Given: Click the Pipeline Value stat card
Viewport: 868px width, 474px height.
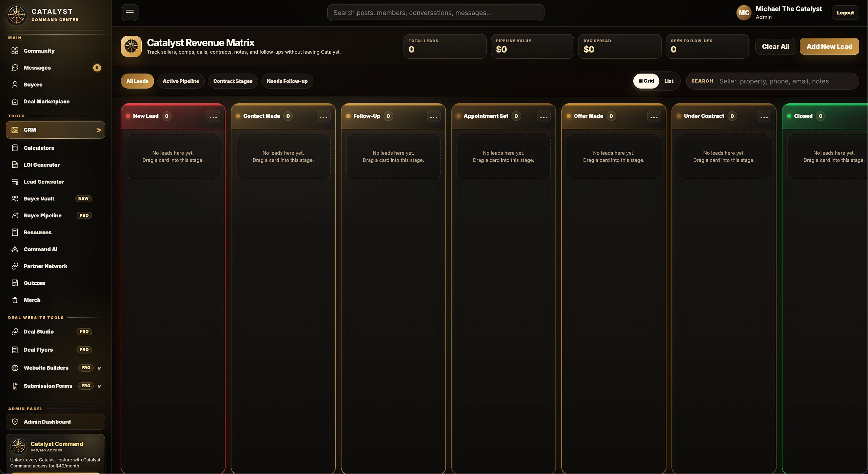Looking at the screenshot, I should click(x=532, y=46).
